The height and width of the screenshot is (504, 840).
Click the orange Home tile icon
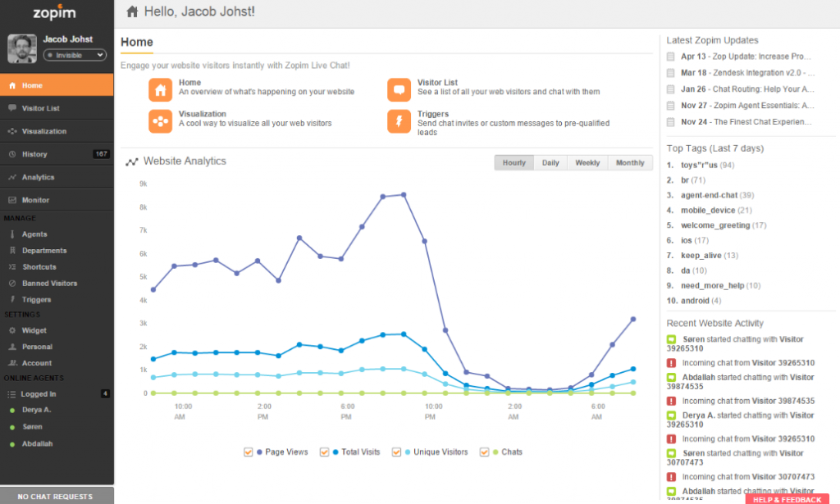(x=160, y=90)
